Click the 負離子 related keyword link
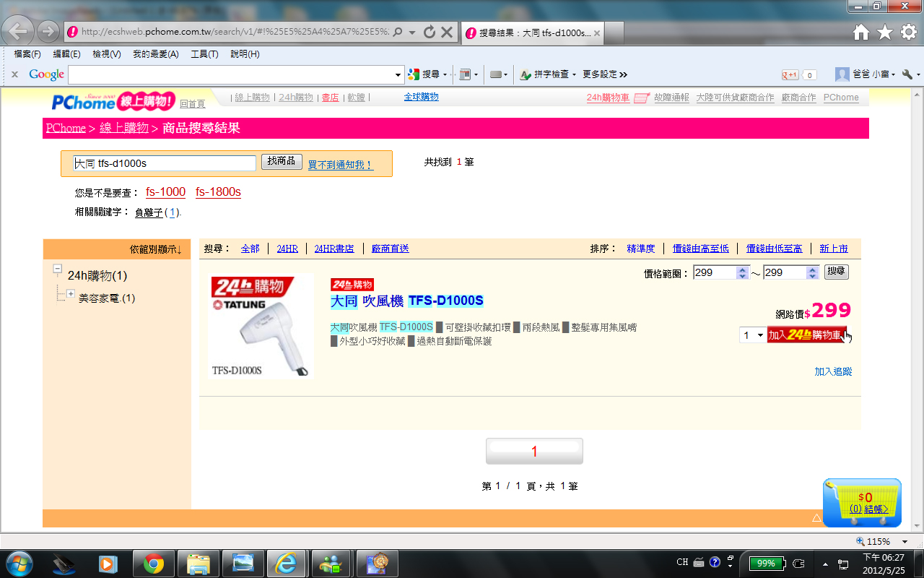Screen dimensions: 924x578 (x=149, y=212)
